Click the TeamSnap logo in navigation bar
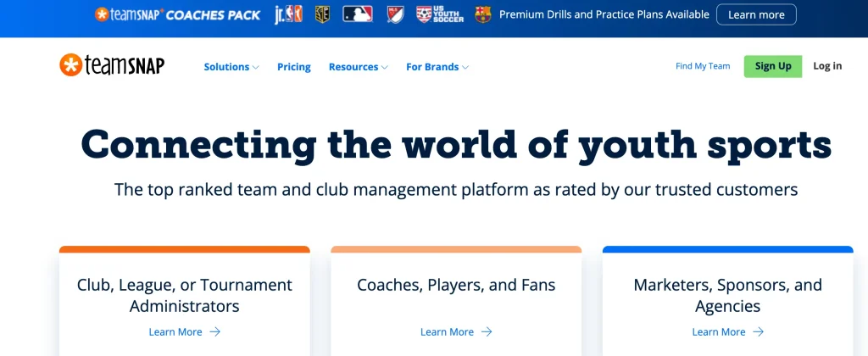This screenshot has height=356, width=868. 112,66
